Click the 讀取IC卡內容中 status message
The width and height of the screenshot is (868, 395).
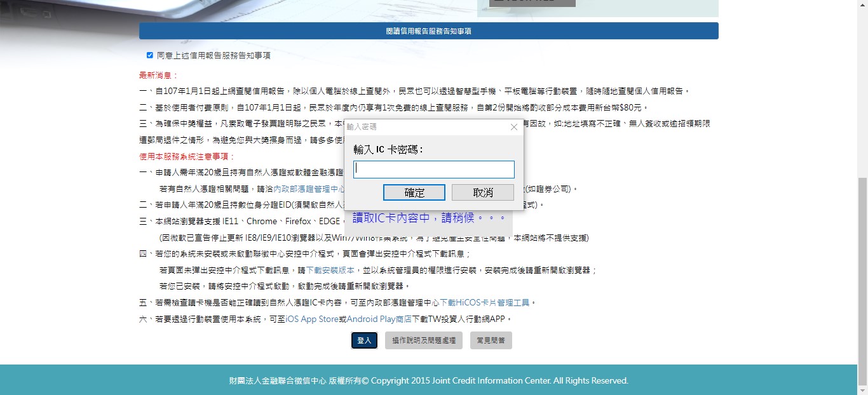click(x=429, y=218)
